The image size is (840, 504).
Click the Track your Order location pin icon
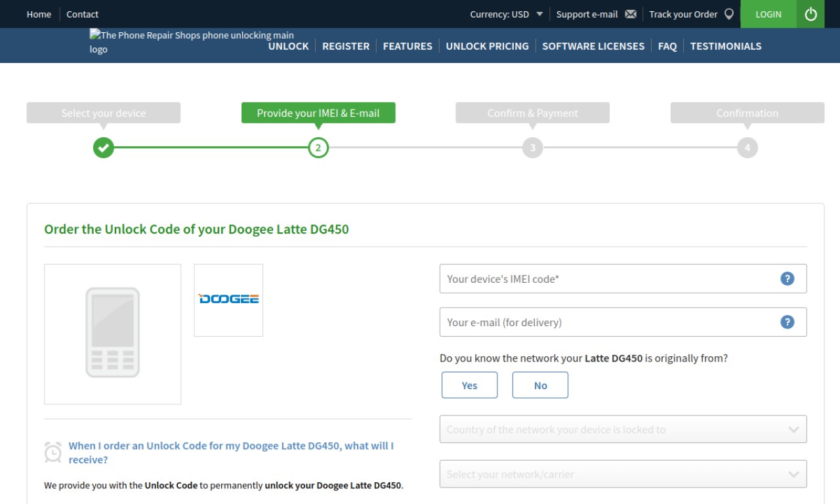[x=728, y=14]
